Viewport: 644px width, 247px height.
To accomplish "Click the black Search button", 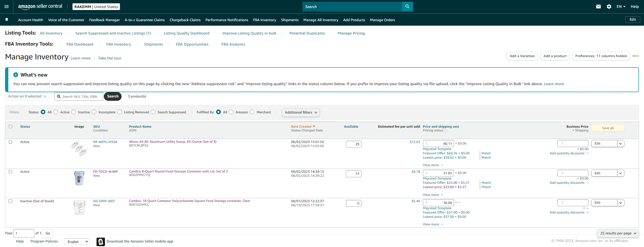I will tap(113, 96).
